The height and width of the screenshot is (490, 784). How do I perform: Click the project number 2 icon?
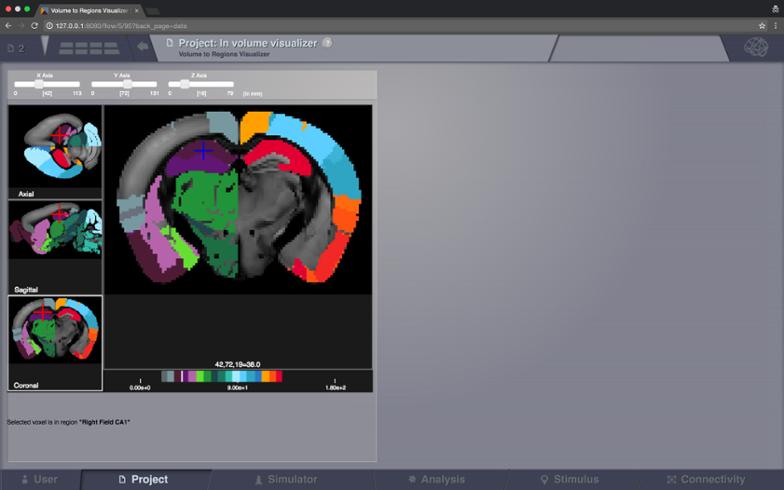15,47
